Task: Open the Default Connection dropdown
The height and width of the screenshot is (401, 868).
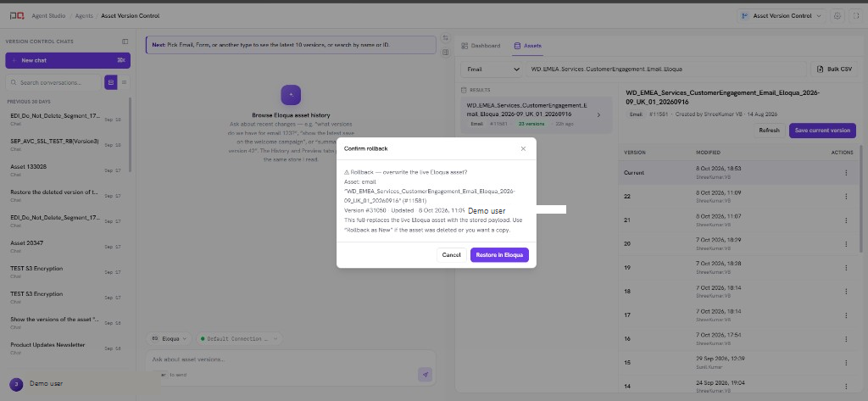Action: tap(238, 338)
